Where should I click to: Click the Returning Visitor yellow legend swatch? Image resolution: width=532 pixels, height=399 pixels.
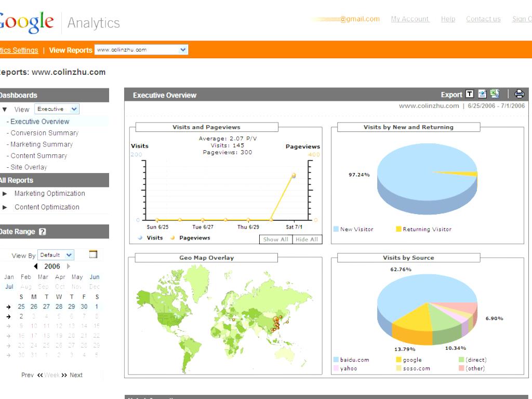pos(398,229)
